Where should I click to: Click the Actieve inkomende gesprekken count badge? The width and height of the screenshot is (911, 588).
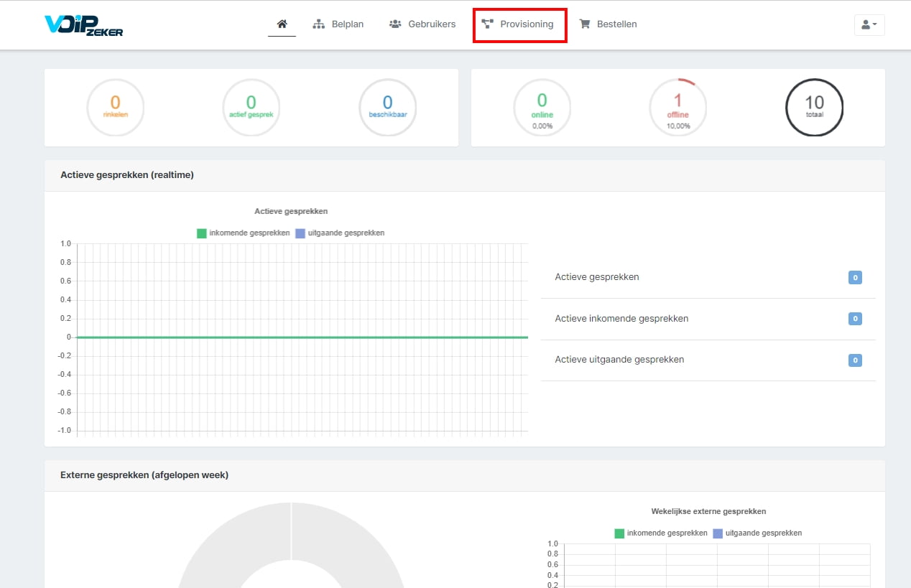(855, 319)
